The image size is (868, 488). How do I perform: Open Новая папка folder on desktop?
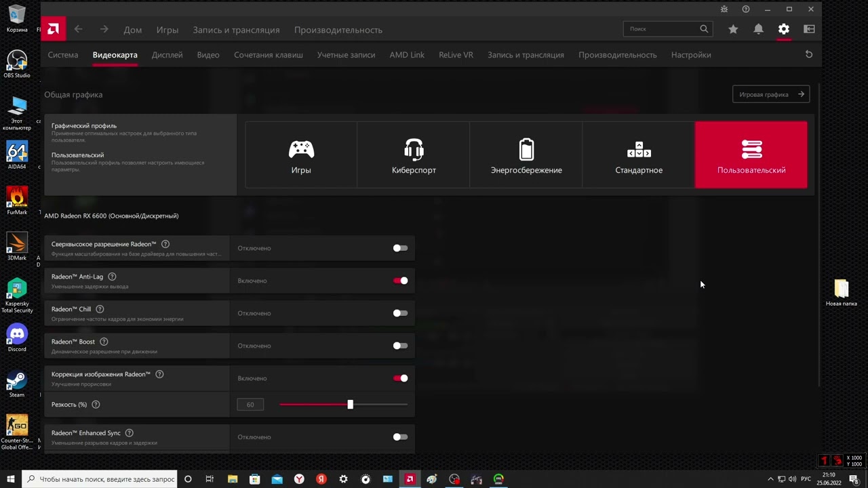point(842,293)
